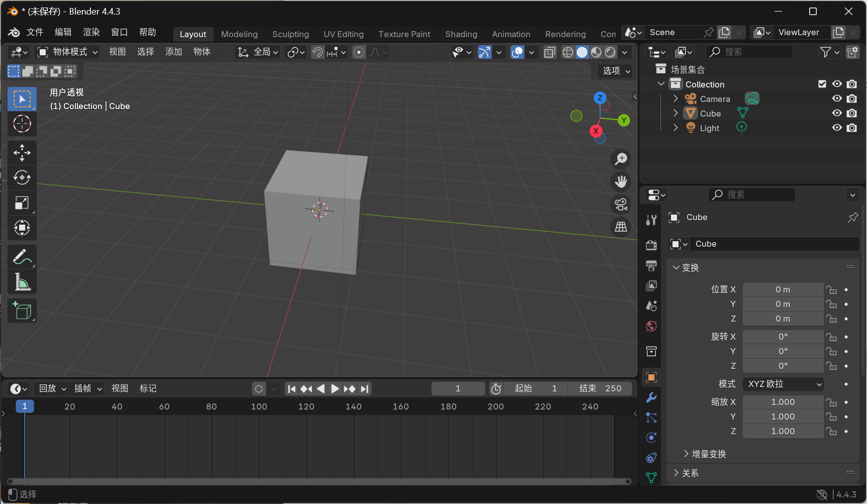This screenshot has width=867, height=504.
Task: Open the Render menu
Action: (91, 32)
